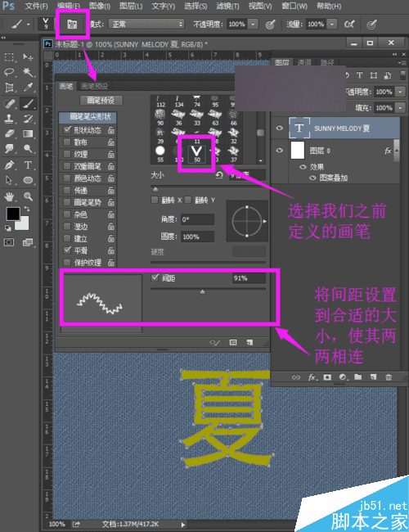The width and height of the screenshot is (409, 532).
Task: Open status bar info arrow menu
Action: pyautogui.click(x=183, y=525)
